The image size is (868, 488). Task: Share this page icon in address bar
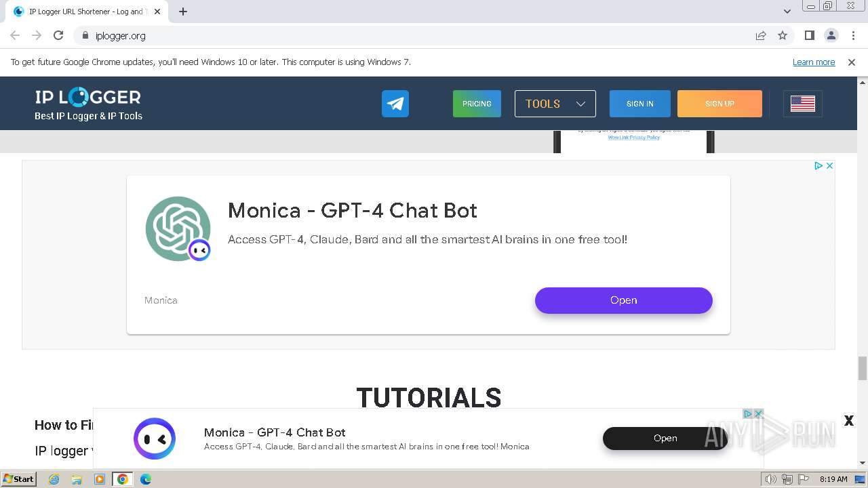click(x=761, y=35)
